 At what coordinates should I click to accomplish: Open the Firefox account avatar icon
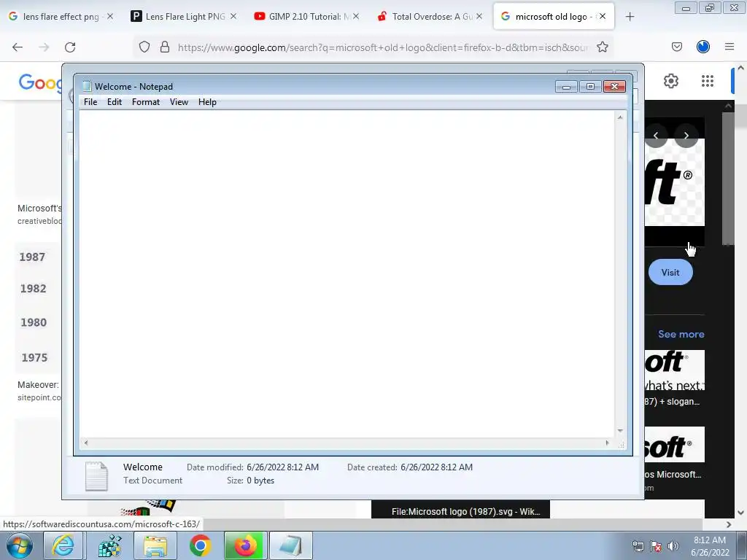703,47
